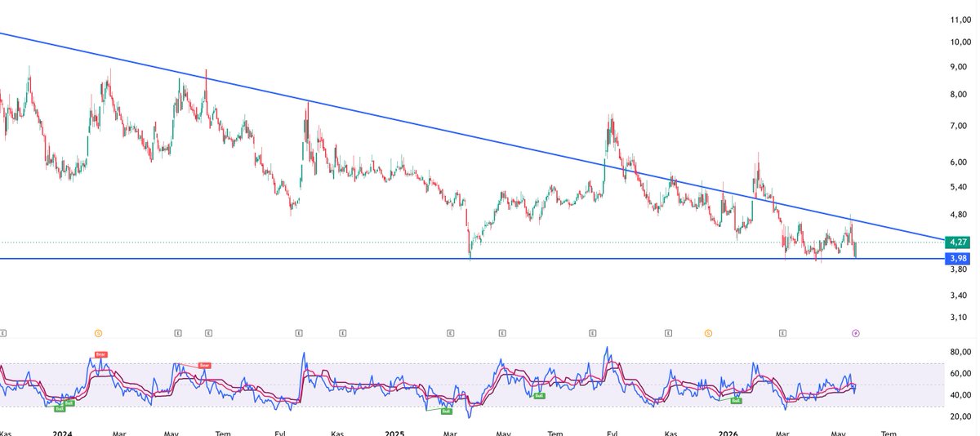Open the orange dividend marker just before 2026
980x436 pixels.
(709, 333)
